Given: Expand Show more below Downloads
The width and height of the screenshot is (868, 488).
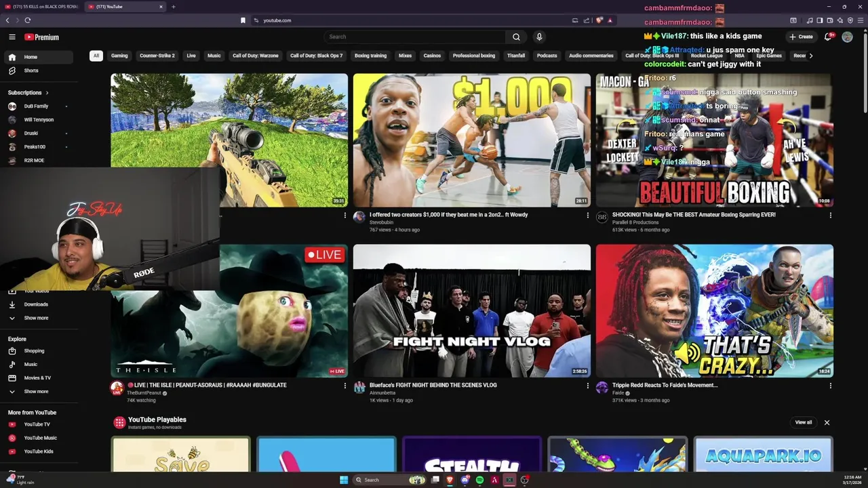Looking at the screenshot, I should coord(39,318).
